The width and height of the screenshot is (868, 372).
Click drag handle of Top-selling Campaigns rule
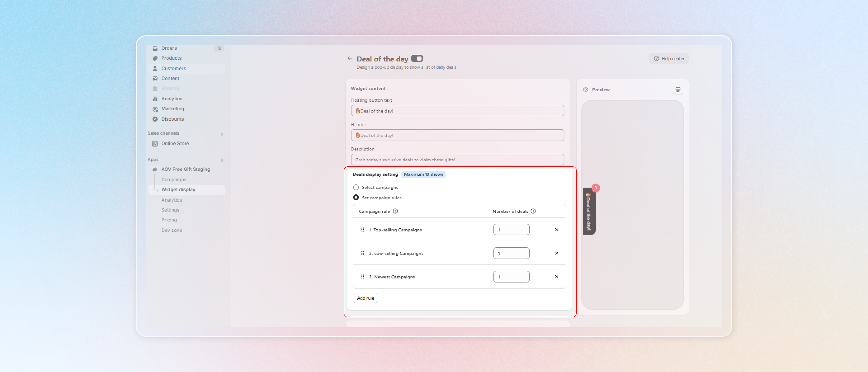tap(363, 230)
